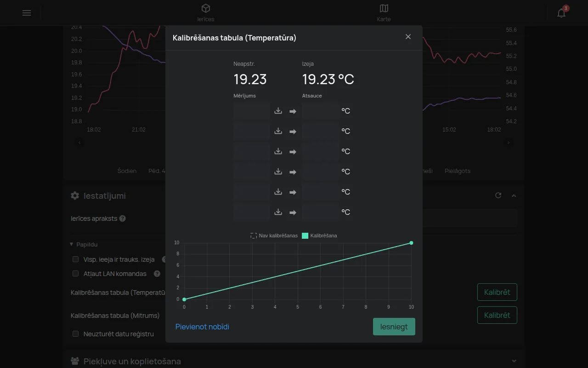Click first row Mērījums input field

point(252,111)
